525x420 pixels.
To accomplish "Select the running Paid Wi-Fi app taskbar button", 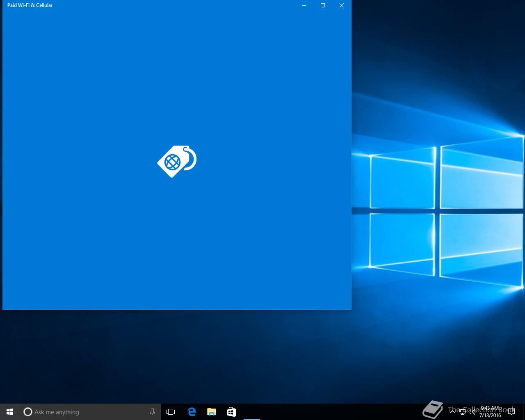I will point(251,412).
